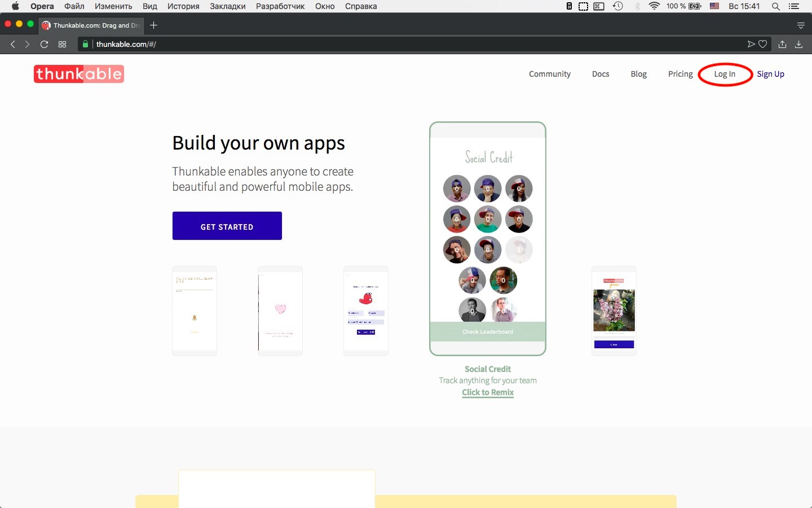The height and width of the screenshot is (508, 812).
Task: Select the Thunkable.com browser tab
Action: tap(91, 25)
